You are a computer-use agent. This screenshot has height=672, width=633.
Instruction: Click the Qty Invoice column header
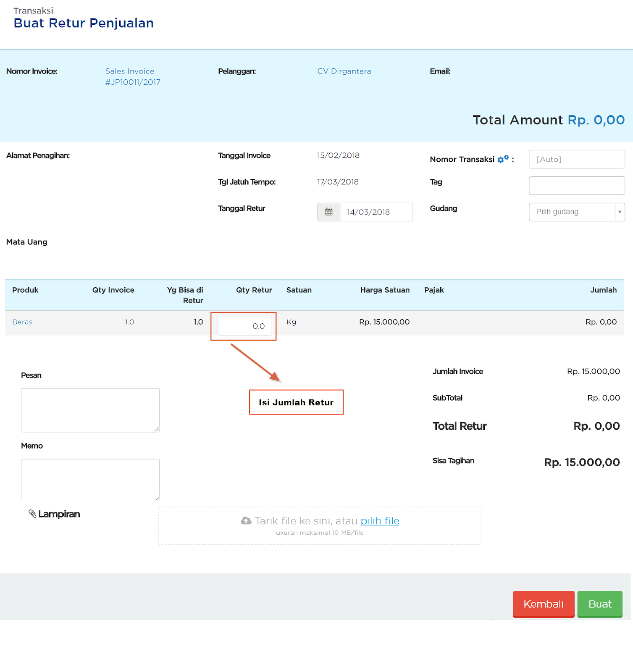(113, 290)
